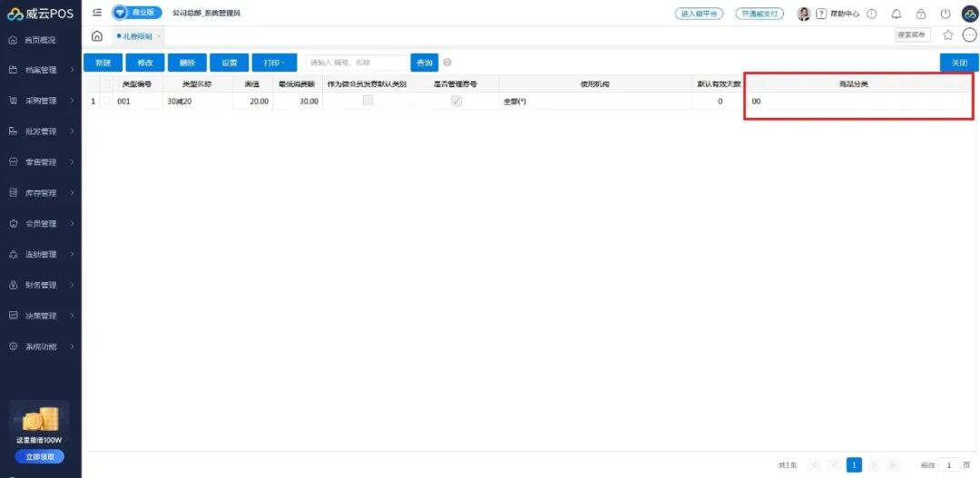This screenshot has width=980, height=478.
Task: Add this page to favorites with the star icon
Action: click(948, 35)
